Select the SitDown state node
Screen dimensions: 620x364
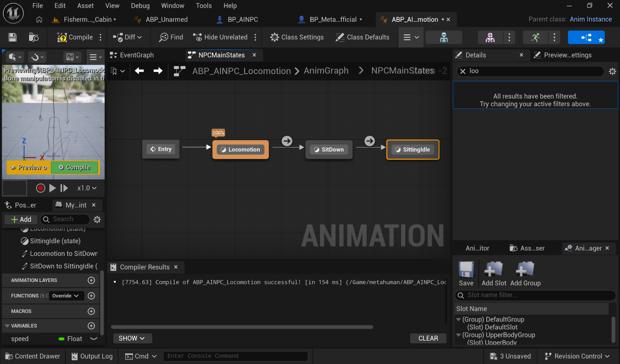pyautogui.click(x=329, y=149)
